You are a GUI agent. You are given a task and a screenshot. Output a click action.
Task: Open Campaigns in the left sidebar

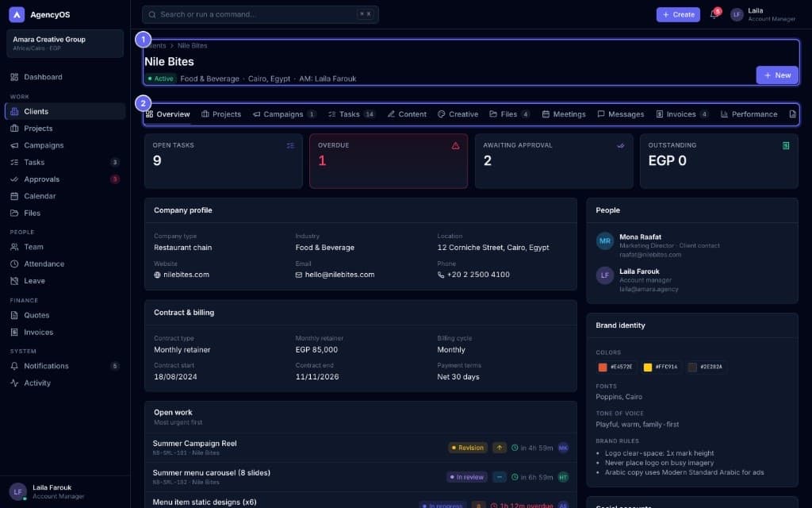(x=65, y=146)
